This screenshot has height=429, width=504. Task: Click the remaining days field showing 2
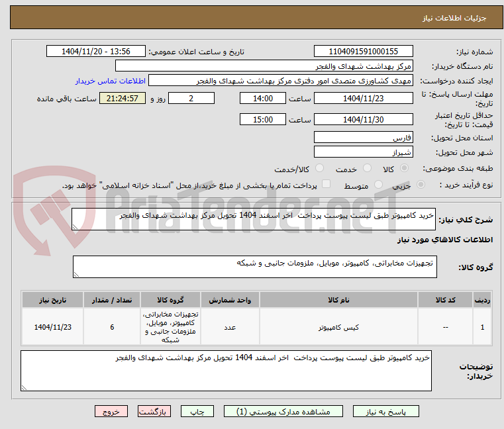click(x=191, y=99)
